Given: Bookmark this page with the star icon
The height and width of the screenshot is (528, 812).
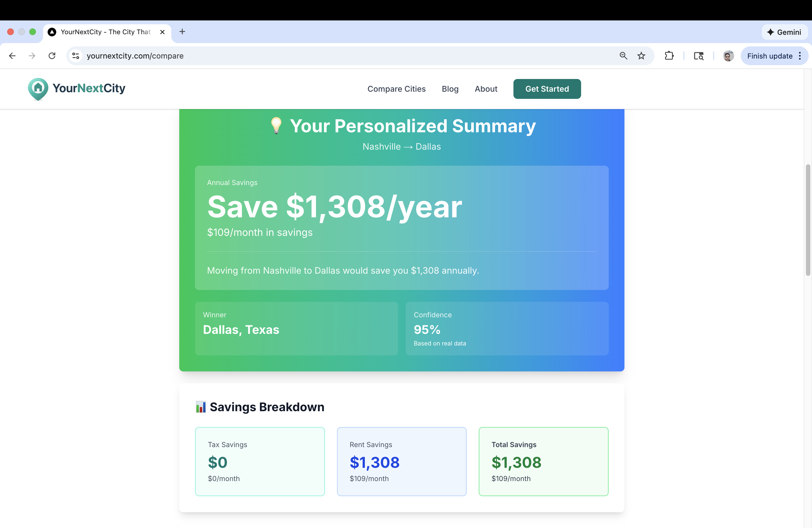Looking at the screenshot, I should coord(641,56).
